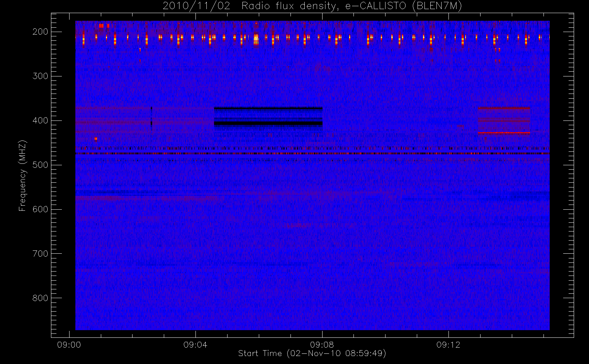
Task: Click the 500 frequency tick label
Action: click(x=40, y=165)
